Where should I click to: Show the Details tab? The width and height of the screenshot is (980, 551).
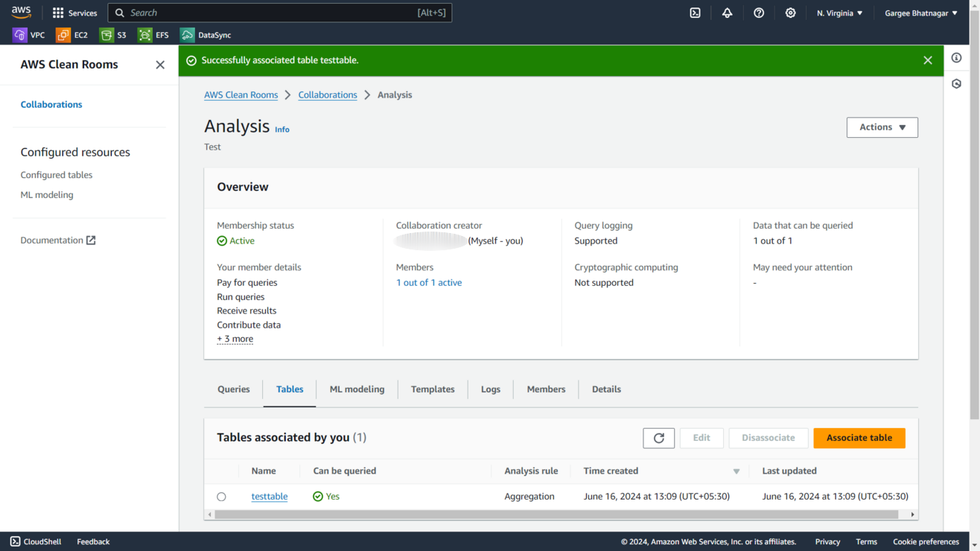pyautogui.click(x=606, y=389)
